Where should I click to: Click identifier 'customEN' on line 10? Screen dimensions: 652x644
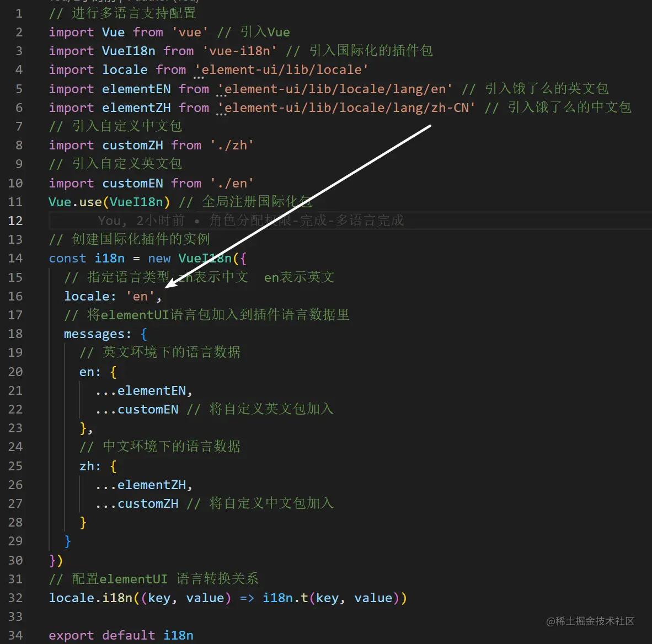point(132,183)
